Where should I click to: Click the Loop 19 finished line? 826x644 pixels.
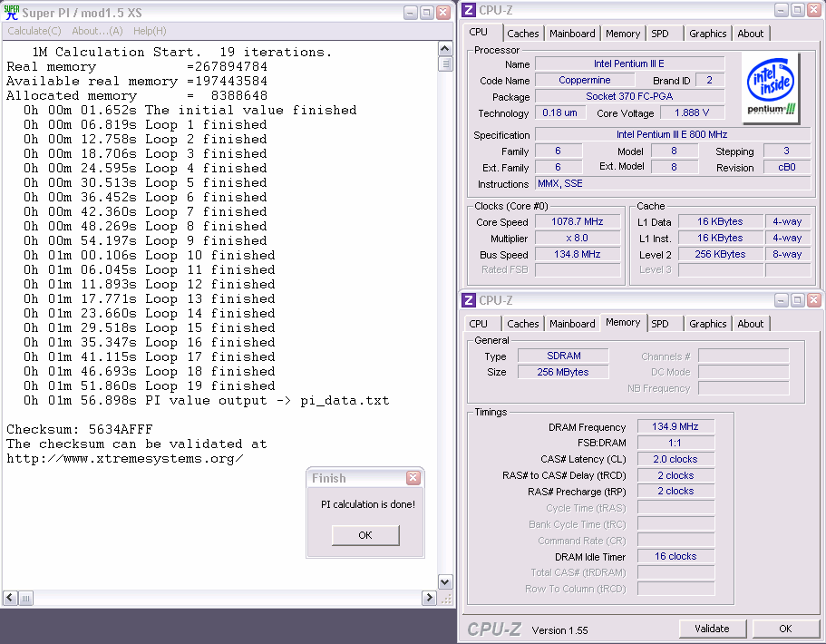click(x=149, y=385)
